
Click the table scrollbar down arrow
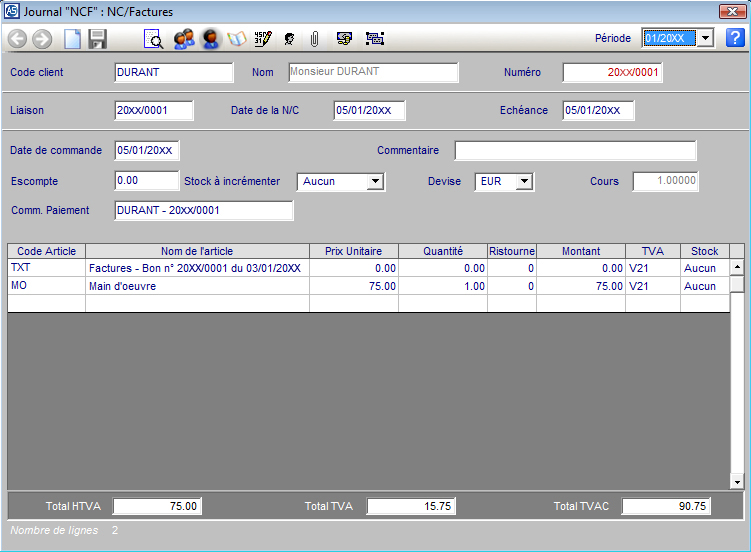tap(737, 482)
